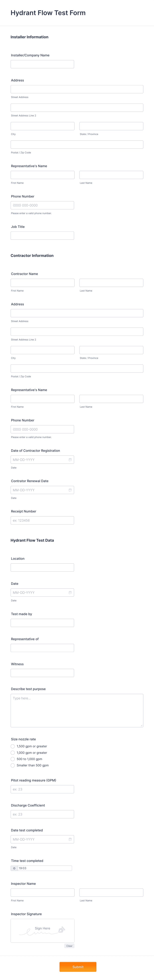The height and width of the screenshot is (980, 154).
Task: Select the 1,000 gpm or greater option
Action: [13, 752]
